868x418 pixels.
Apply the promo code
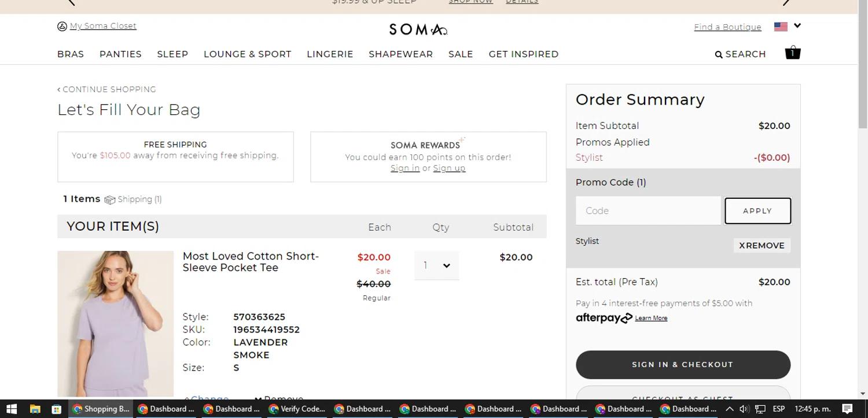(x=757, y=211)
